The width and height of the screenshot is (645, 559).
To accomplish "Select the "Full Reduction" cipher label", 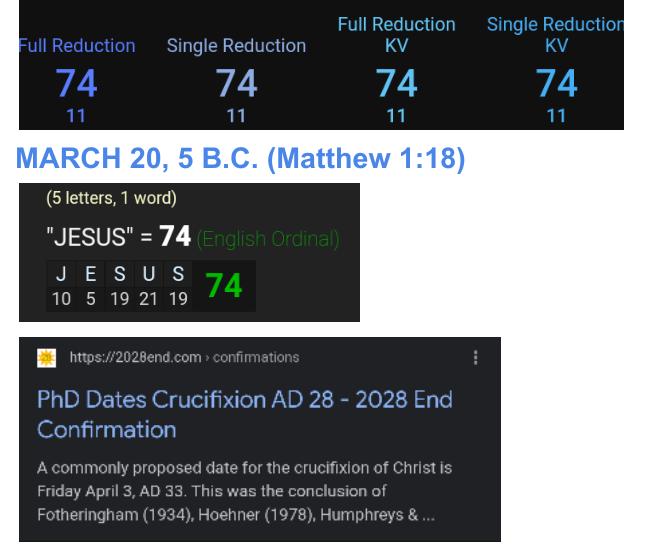I will 77,46.
